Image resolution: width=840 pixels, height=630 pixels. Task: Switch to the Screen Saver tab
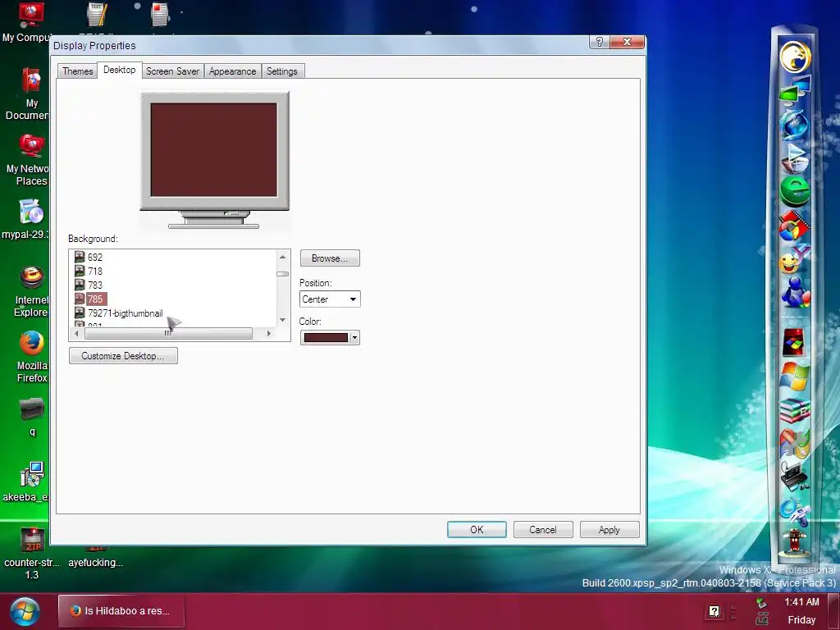[172, 71]
